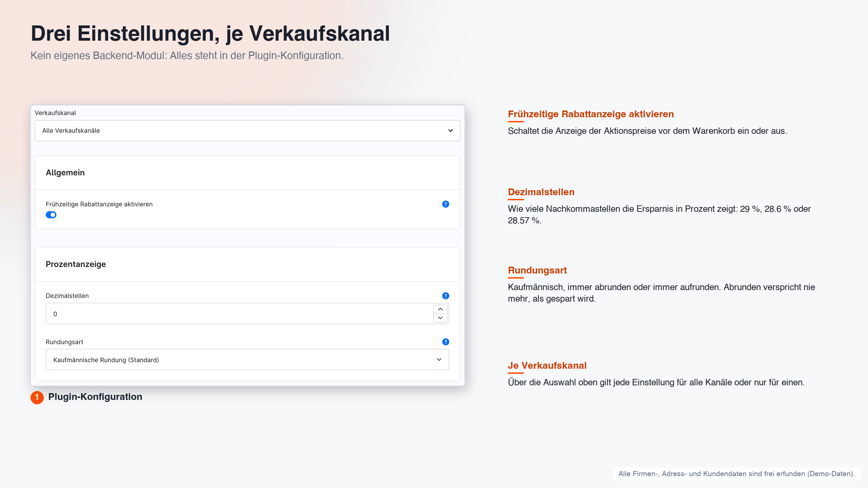This screenshot has width=868, height=488.
Task: Click the Demo-Daten disclaimer note
Action: 736,474
